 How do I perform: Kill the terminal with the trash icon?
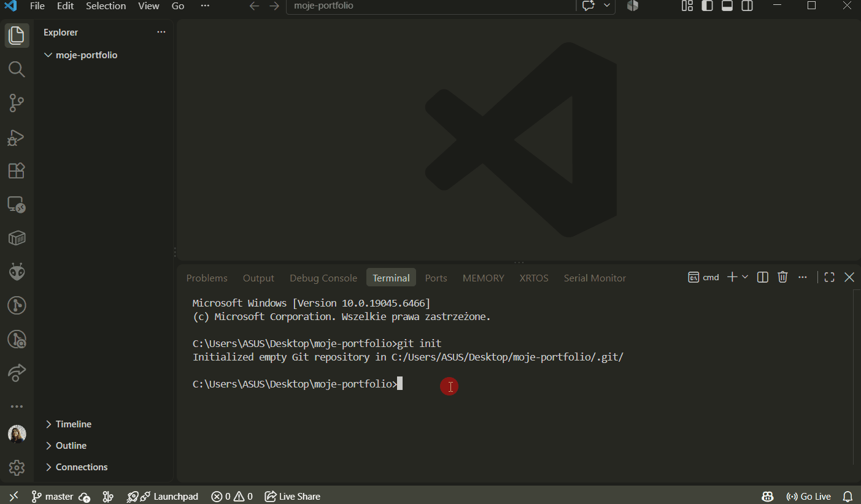[782, 277]
